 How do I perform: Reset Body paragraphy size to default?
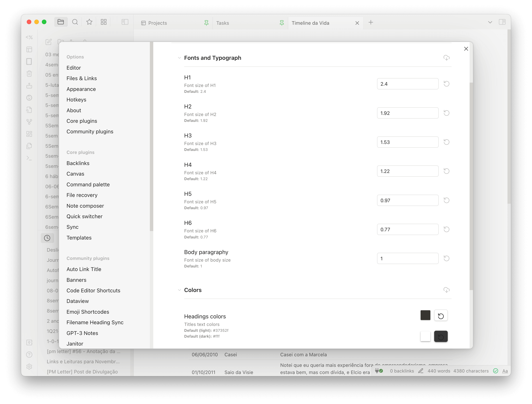coord(446,258)
